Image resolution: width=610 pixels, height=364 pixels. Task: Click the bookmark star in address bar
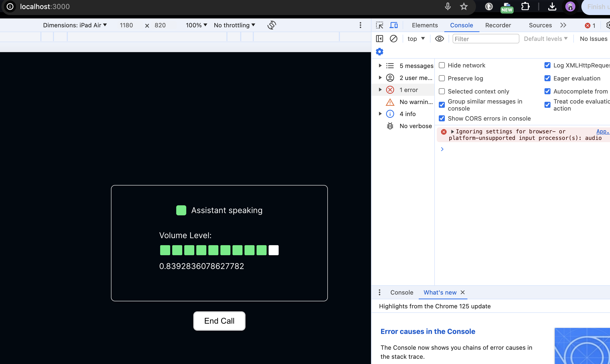click(x=464, y=7)
